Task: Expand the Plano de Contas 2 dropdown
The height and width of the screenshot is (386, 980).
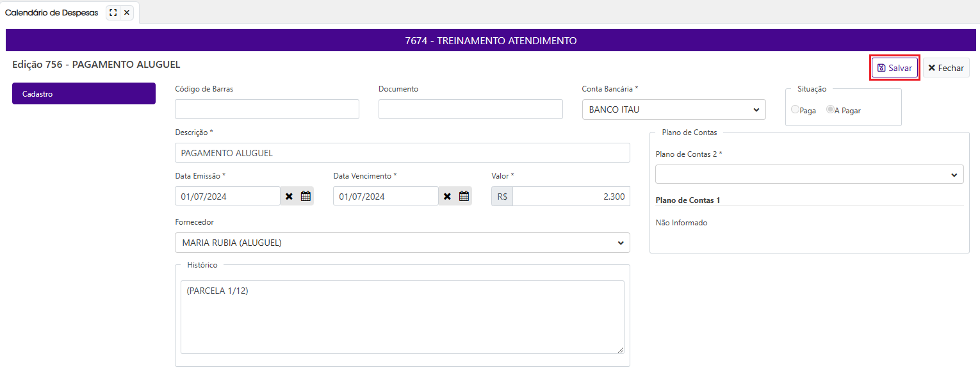Action: click(810, 174)
